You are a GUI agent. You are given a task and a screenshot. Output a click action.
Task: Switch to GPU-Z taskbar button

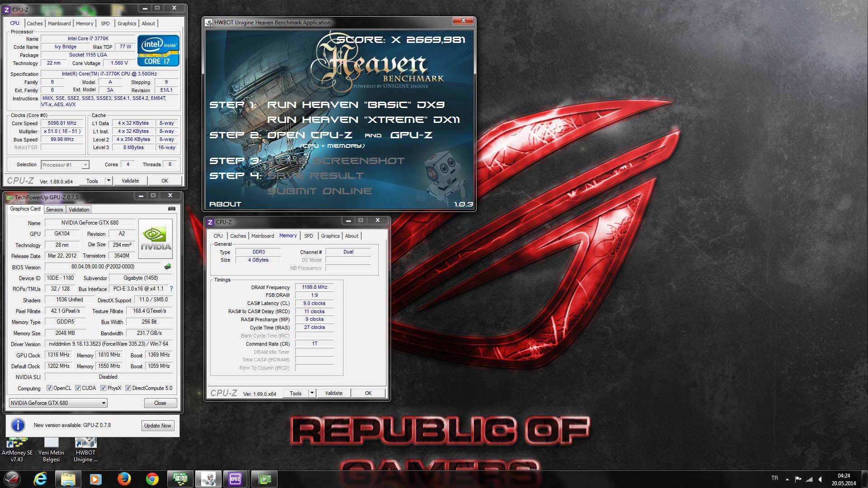coord(264,479)
